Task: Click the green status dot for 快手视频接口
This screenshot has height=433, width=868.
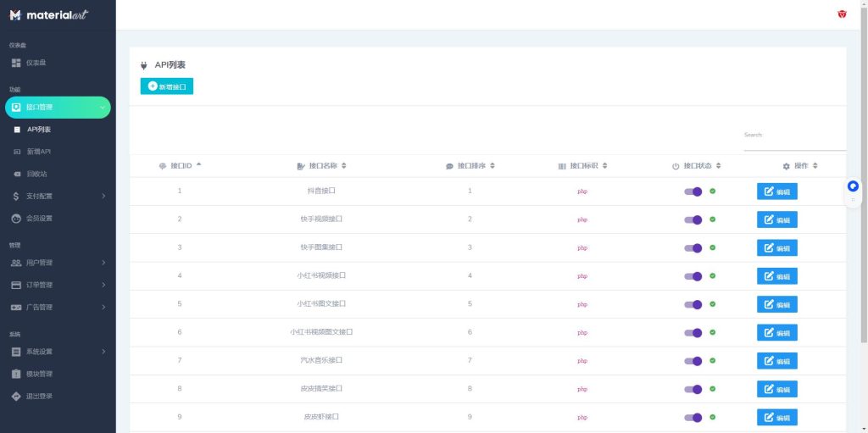Action: coord(712,219)
